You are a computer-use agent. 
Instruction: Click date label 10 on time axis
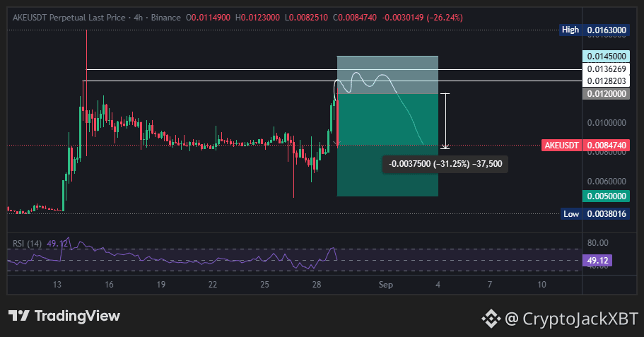(x=541, y=285)
